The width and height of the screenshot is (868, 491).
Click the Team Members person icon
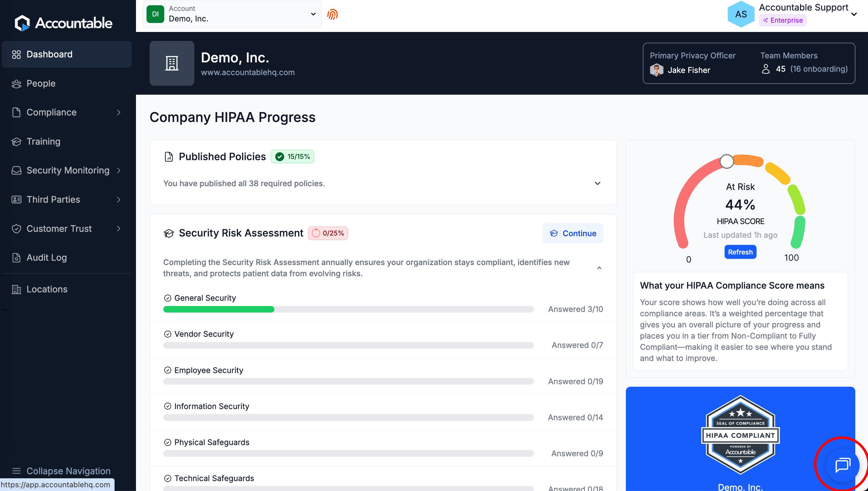(766, 69)
